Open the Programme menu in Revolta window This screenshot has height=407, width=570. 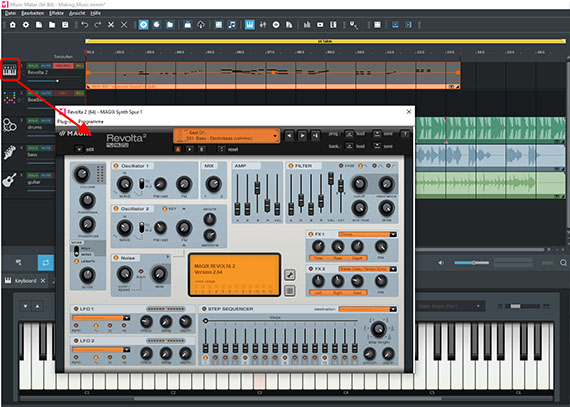coord(91,121)
